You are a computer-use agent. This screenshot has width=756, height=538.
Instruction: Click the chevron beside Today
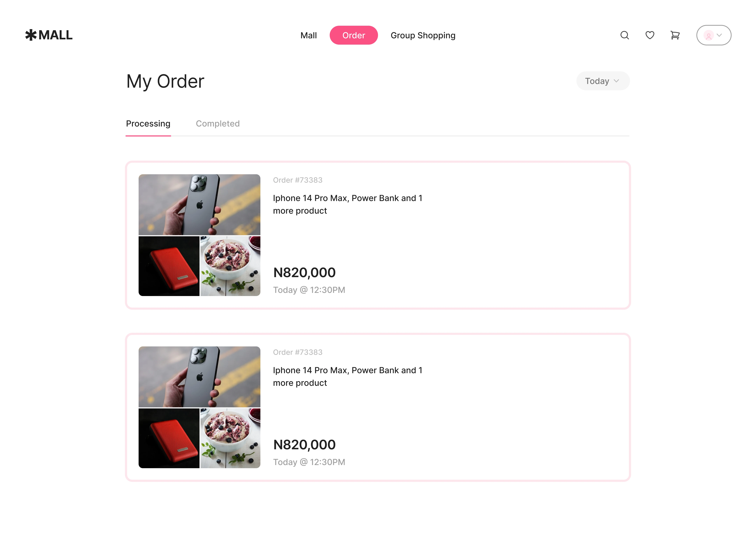(x=616, y=81)
